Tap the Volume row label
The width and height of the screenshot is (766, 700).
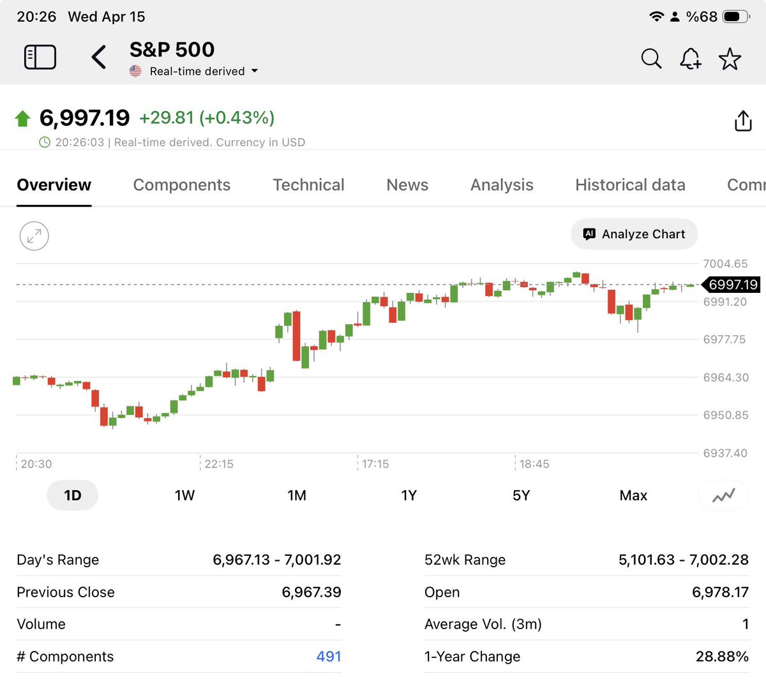pyautogui.click(x=41, y=624)
